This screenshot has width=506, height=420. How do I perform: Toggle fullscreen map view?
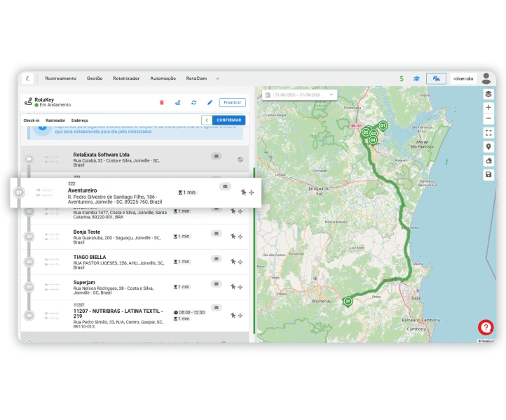pos(488,133)
